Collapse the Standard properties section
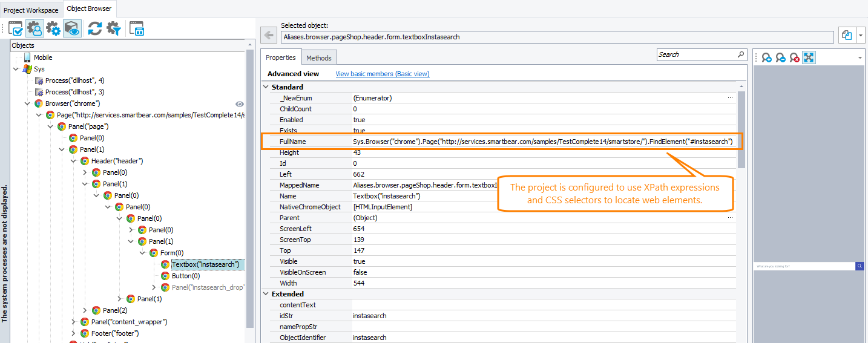This screenshot has height=343, width=868. [x=266, y=87]
